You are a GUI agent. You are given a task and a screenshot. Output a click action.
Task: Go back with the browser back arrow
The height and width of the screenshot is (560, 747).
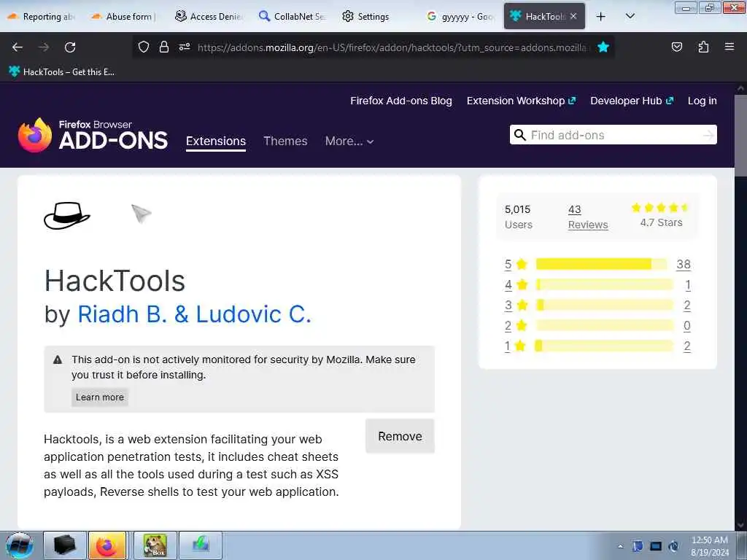[18, 47]
